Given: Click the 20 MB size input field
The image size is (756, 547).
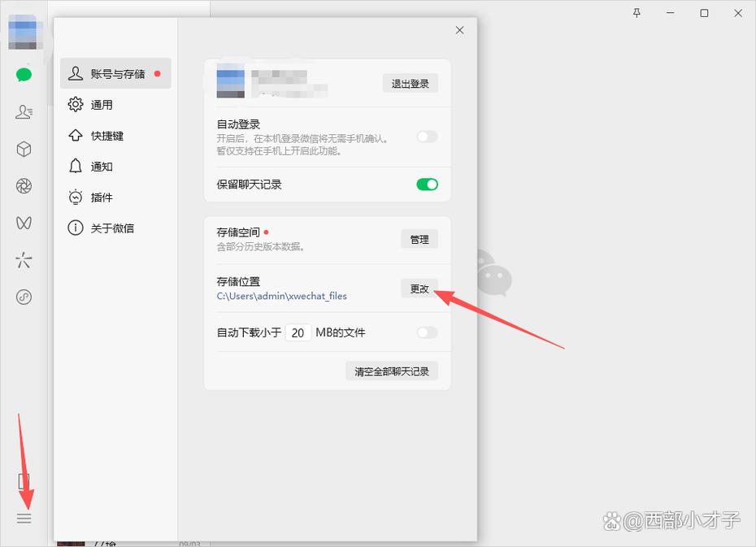Looking at the screenshot, I should click(298, 332).
